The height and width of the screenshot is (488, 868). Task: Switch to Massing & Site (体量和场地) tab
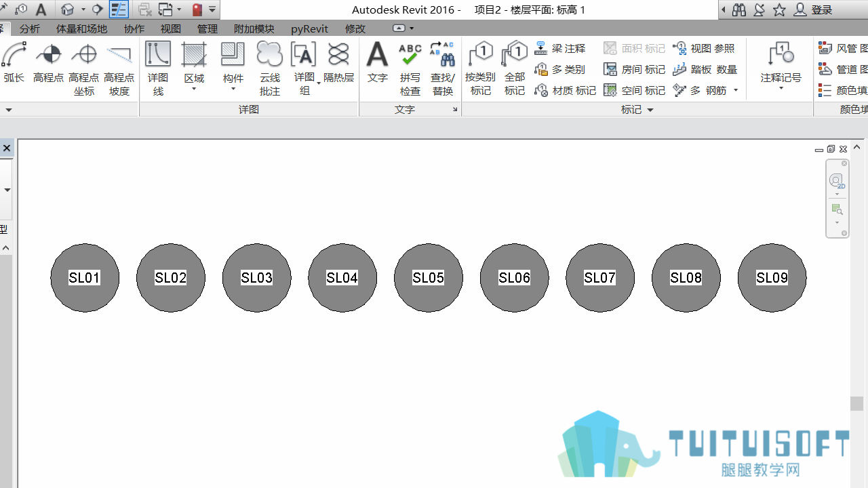pos(82,28)
